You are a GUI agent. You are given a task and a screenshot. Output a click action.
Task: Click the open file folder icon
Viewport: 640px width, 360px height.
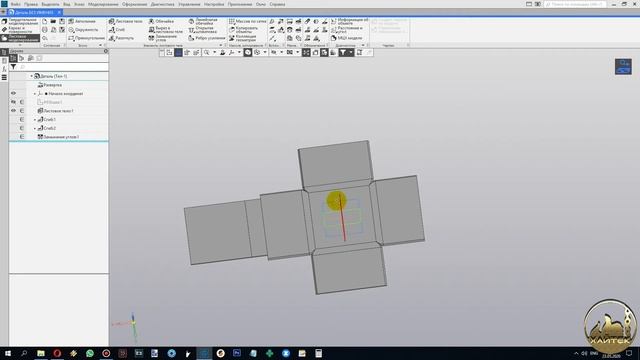(53, 21)
